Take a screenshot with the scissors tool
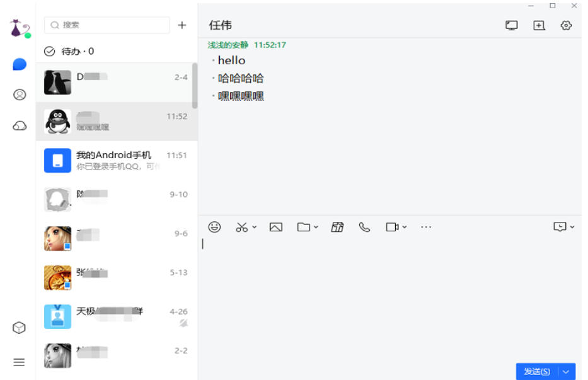Image resolution: width=588 pixels, height=380 pixels. click(x=243, y=226)
